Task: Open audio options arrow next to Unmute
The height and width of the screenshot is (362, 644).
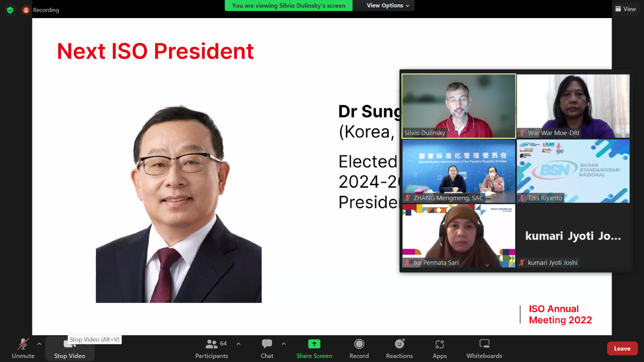Action: (39, 344)
